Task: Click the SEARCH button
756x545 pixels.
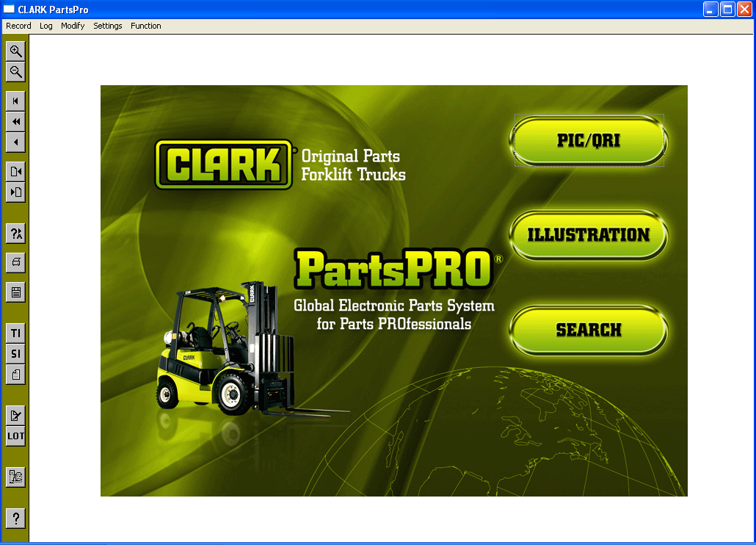Action: [x=589, y=331]
